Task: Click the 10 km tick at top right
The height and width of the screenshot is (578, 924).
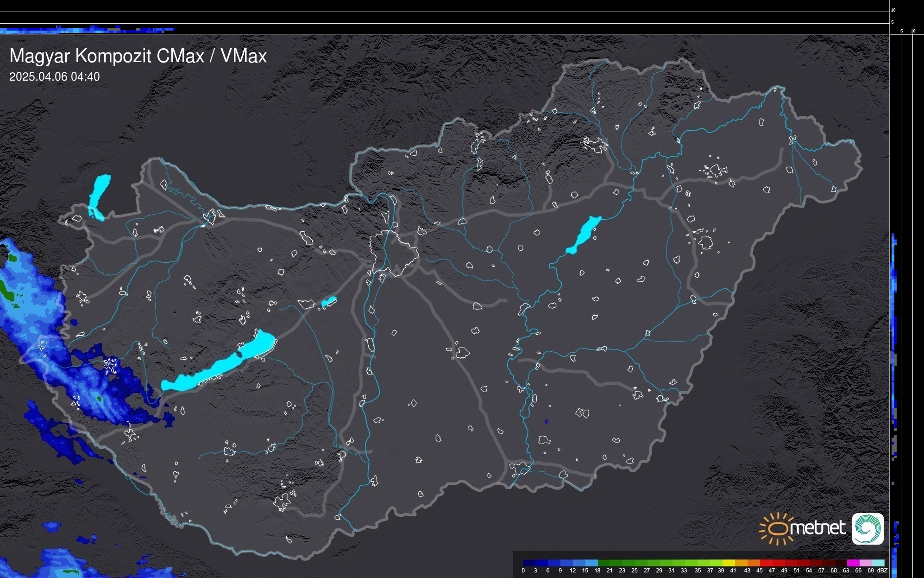Action: click(893, 10)
